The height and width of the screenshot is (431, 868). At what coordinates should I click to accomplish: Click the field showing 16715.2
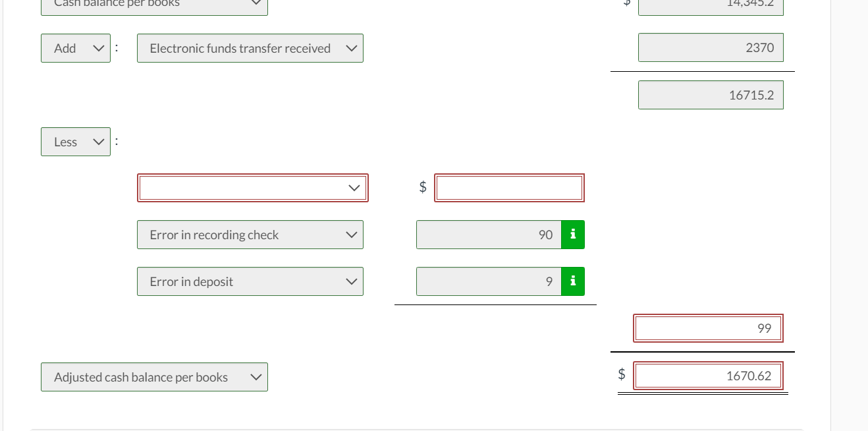tap(711, 94)
